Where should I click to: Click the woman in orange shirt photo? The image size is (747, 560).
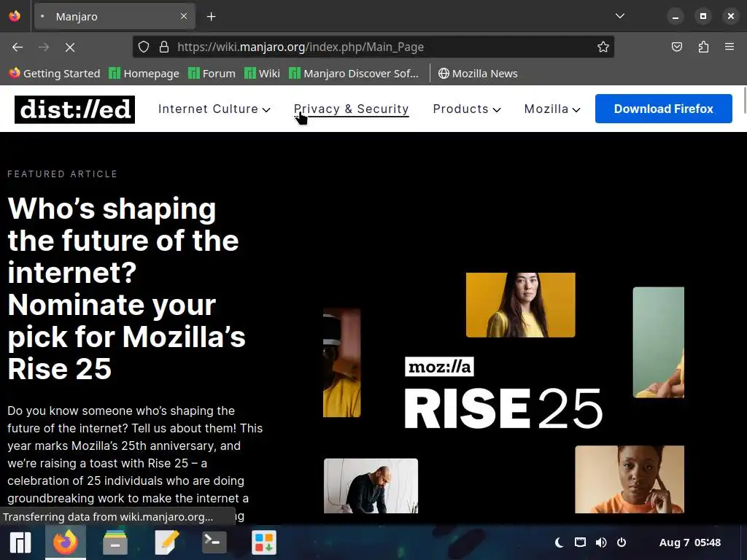click(x=630, y=479)
